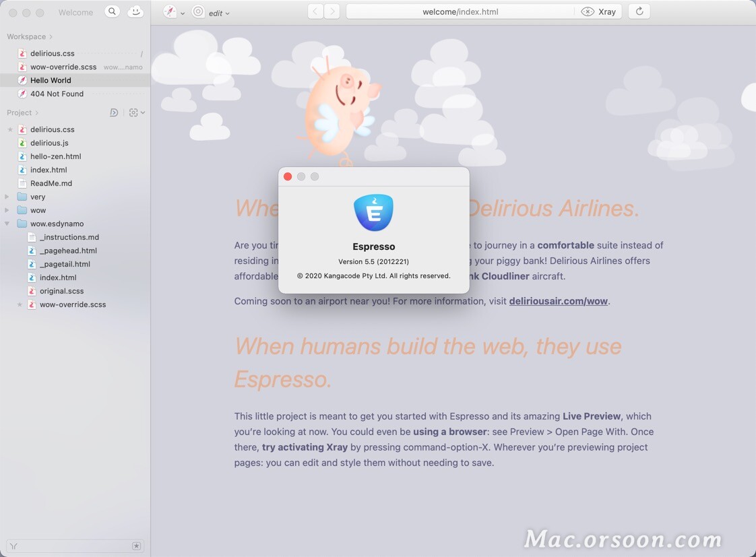Click the filter field at sidebar bottom
Image resolution: width=756 pixels, height=557 pixels.
(75, 546)
